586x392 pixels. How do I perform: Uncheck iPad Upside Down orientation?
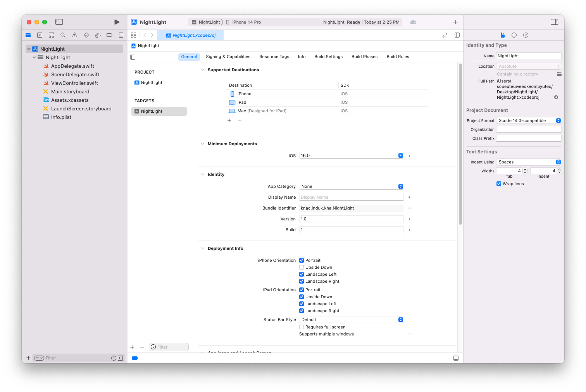coord(302,297)
